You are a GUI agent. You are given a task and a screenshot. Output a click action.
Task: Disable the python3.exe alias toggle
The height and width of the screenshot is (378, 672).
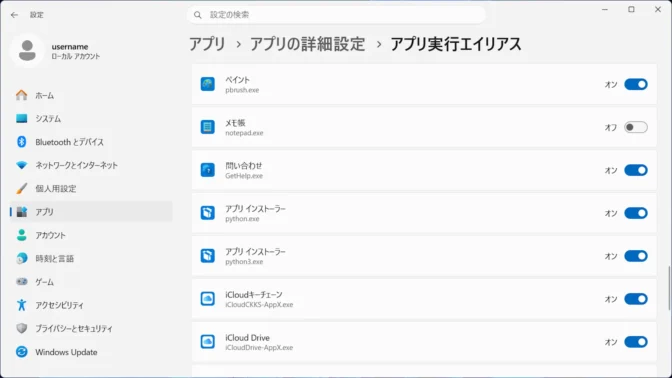[636, 256]
